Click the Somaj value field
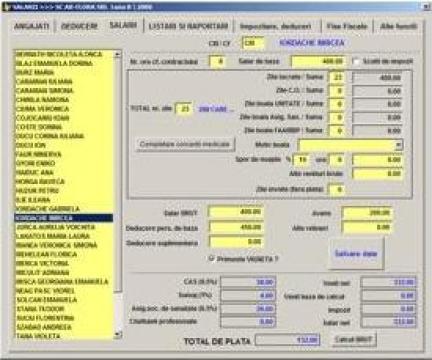 [x=248, y=295]
